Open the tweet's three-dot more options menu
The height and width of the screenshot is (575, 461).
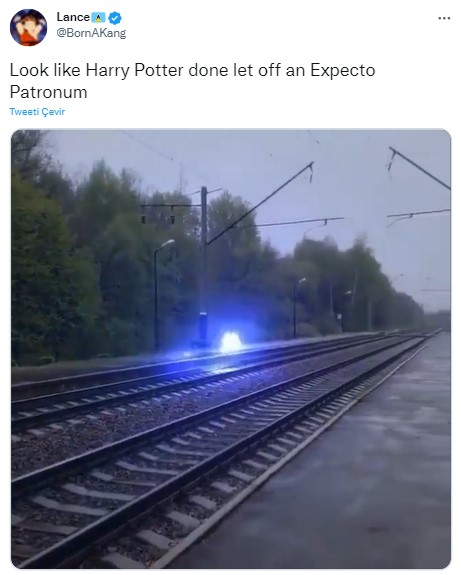[444, 18]
